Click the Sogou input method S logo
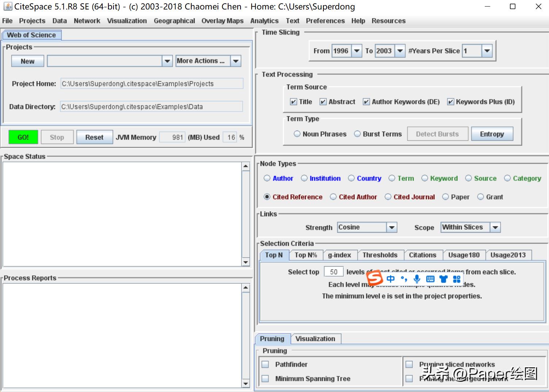The height and width of the screenshot is (392, 549). (375, 279)
